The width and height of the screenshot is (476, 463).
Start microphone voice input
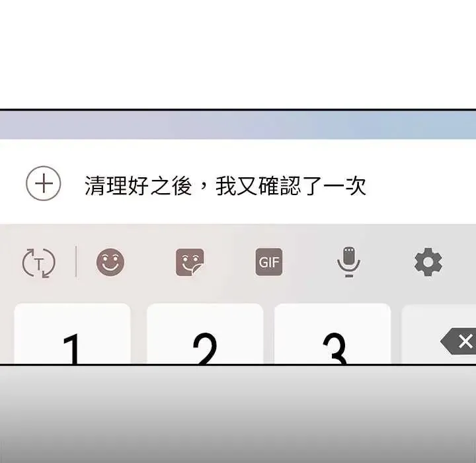pyautogui.click(x=349, y=262)
